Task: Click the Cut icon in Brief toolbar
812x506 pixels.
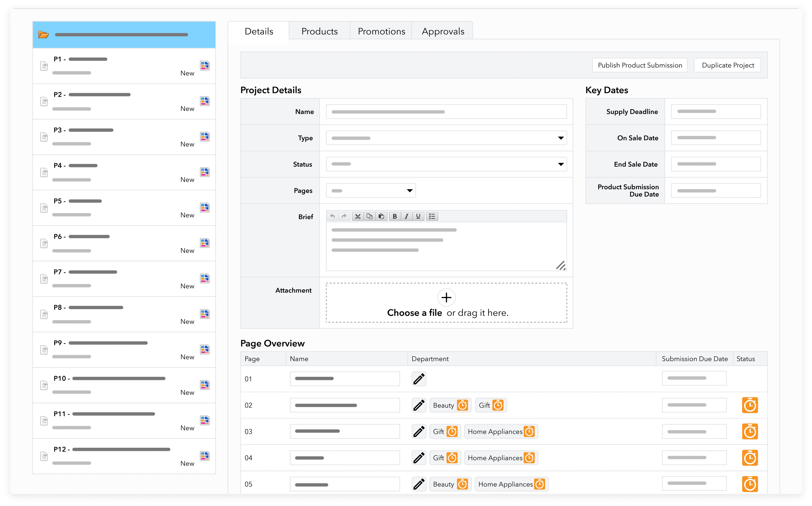Action: coord(358,216)
